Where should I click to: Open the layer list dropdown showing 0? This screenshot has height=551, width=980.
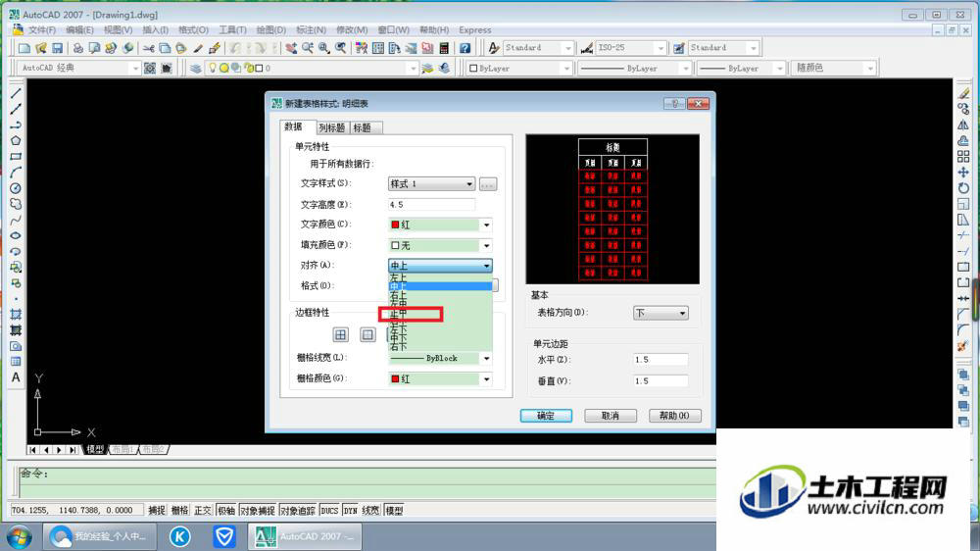click(312, 69)
